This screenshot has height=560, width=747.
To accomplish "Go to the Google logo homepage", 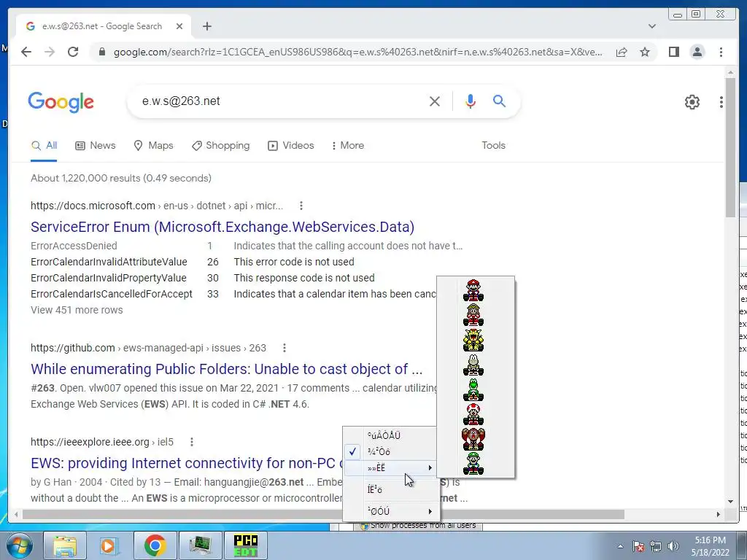I will tap(61, 102).
